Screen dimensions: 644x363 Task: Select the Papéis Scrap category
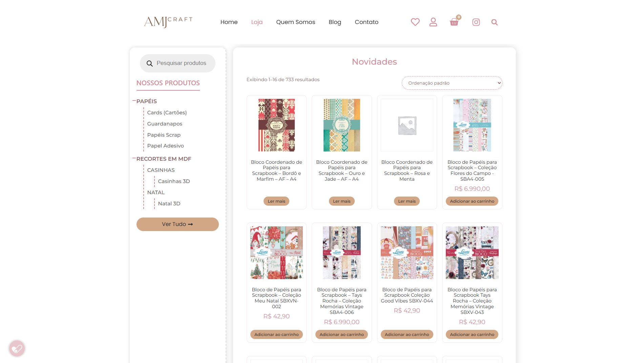coord(164,135)
